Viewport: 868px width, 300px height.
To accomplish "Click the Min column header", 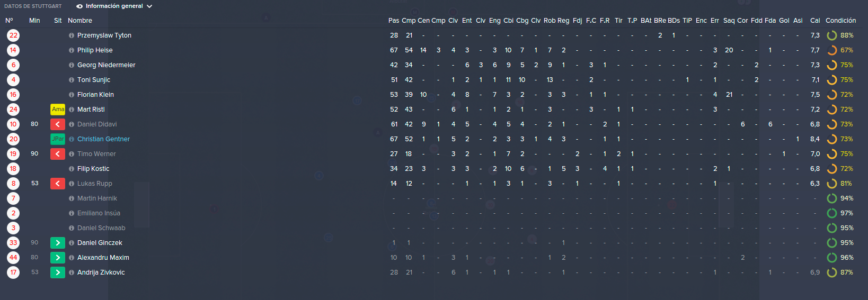I will [x=34, y=21].
